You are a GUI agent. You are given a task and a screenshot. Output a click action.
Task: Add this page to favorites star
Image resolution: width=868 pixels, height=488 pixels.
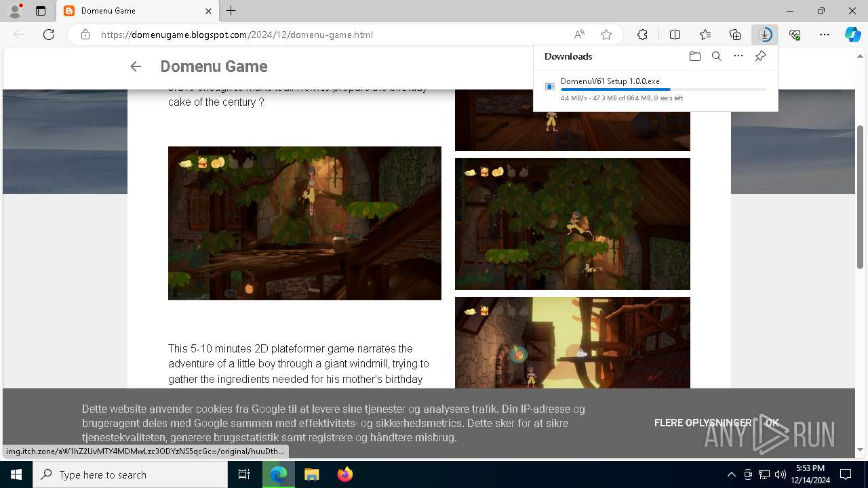coord(606,35)
